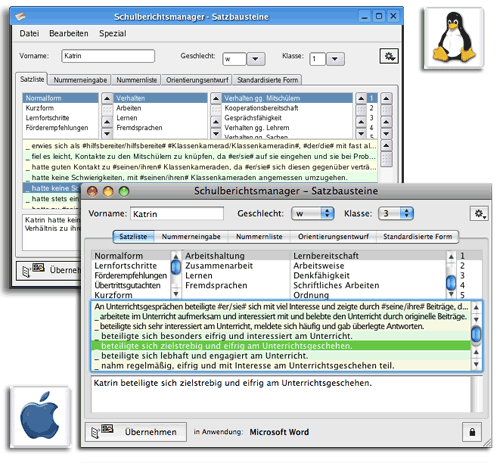The width and height of the screenshot is (500, 463).
Task: Select sentence starting 'fiel es leicht, Kontakte'
Action: pos(200,156)
